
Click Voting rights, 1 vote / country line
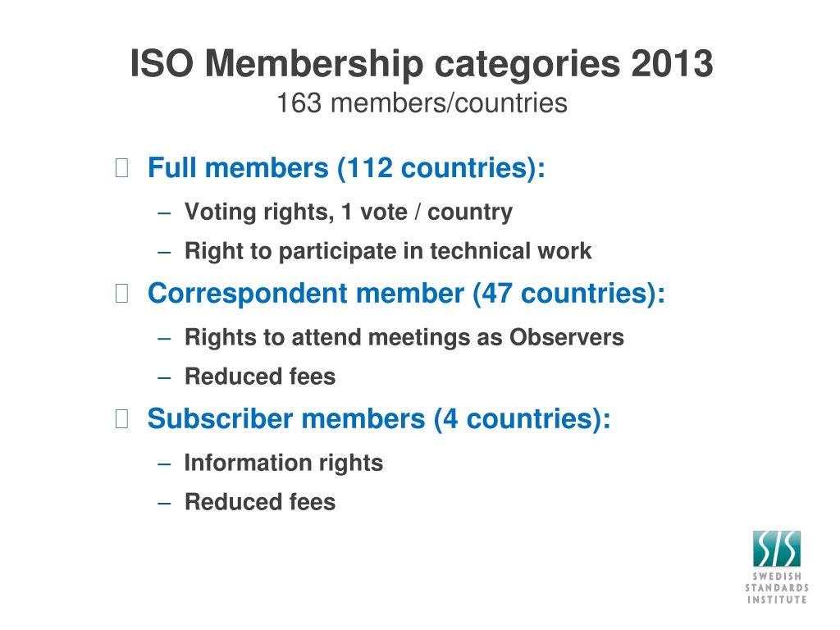tap(348, 212)
